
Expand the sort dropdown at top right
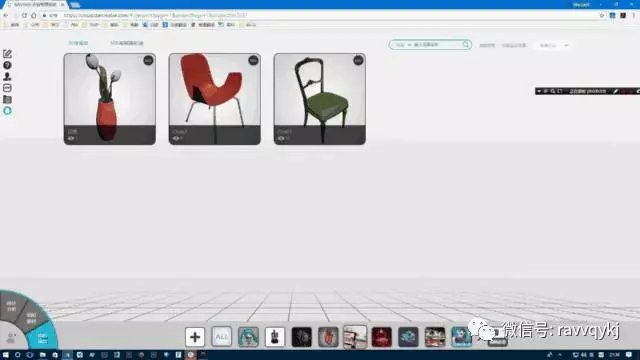(553, 45)
